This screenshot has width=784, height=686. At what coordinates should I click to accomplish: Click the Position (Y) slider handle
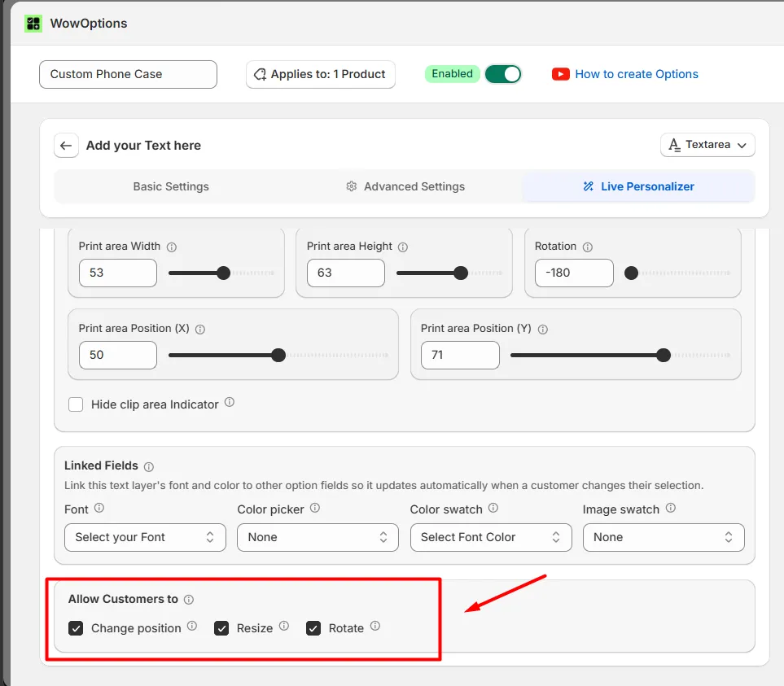tap(664, 356)
